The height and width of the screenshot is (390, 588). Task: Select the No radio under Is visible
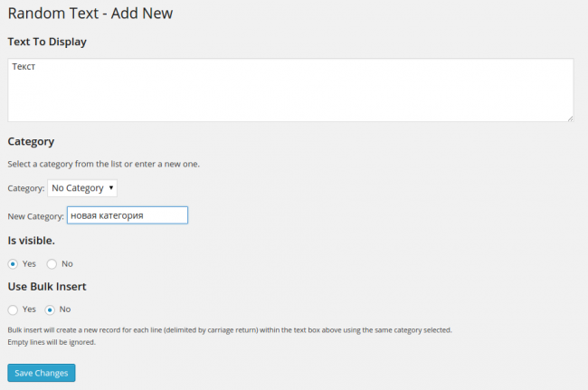coord(52,263)
